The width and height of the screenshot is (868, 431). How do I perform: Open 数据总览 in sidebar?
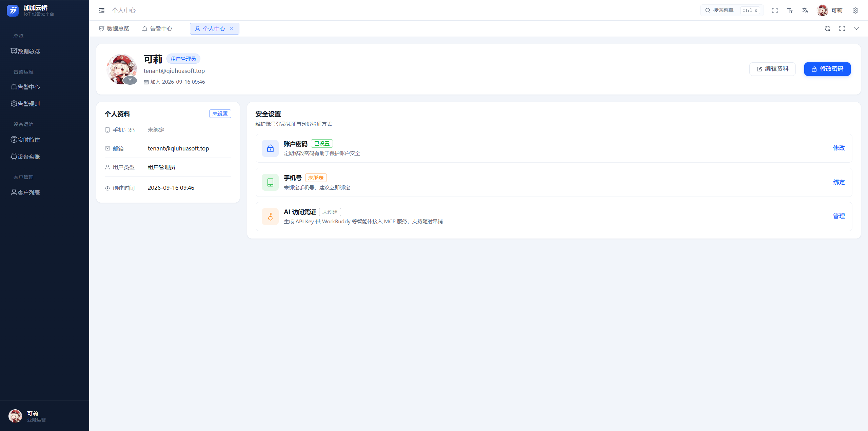click(44, 51)
